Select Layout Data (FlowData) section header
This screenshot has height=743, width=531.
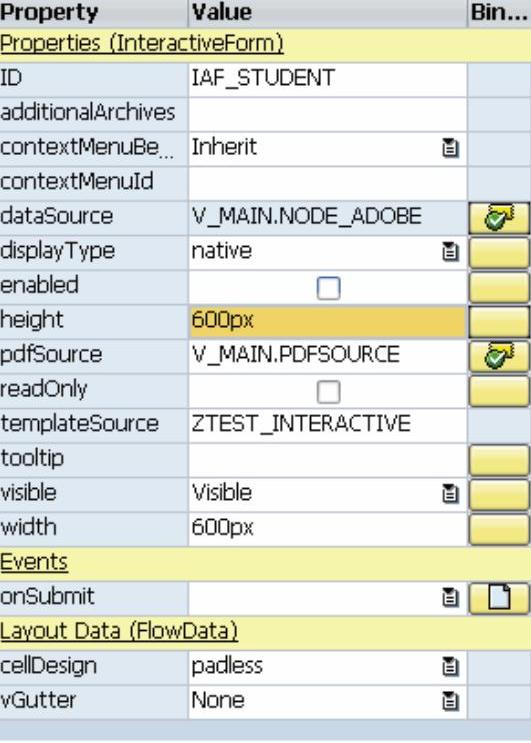click(x=119, y=632)
